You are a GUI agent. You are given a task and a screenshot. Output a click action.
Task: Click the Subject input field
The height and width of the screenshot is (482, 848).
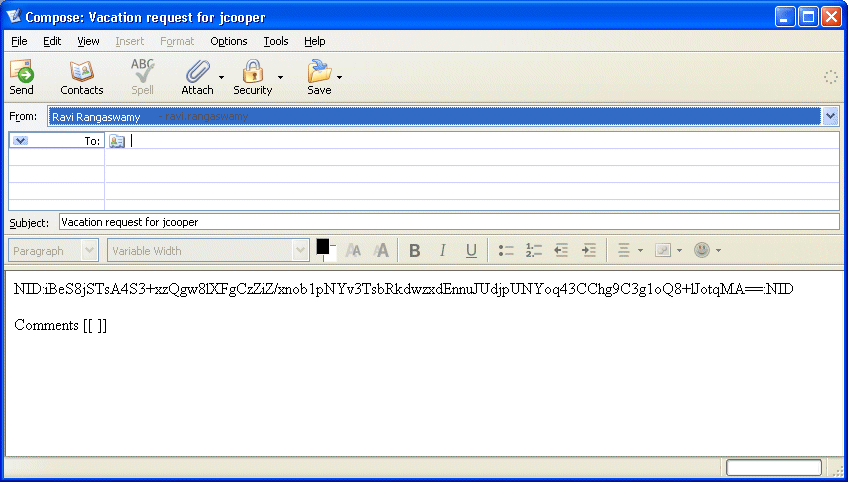click(449, 222)
